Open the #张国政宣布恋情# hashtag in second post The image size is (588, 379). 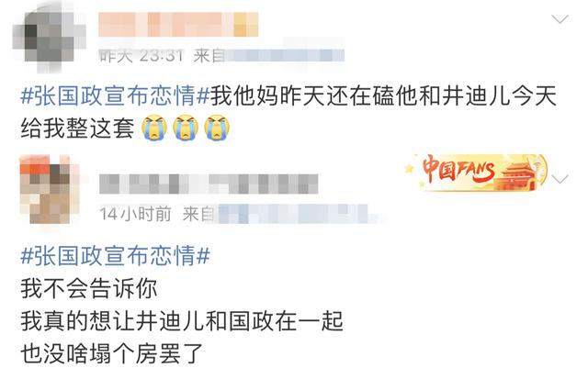coord(115,256)
